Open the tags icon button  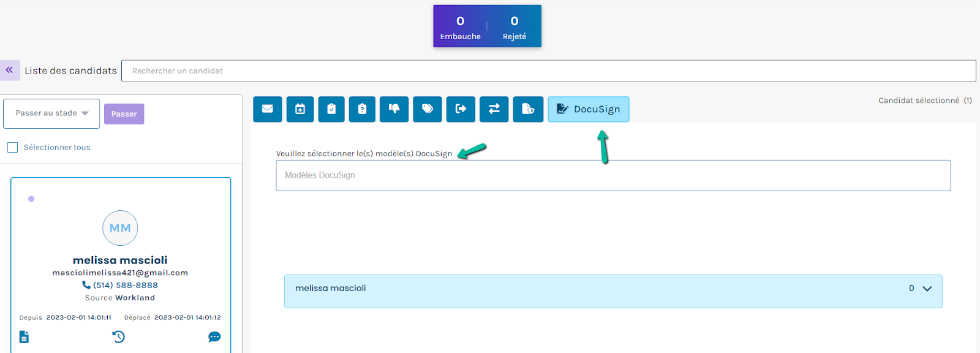click(428, 109)
